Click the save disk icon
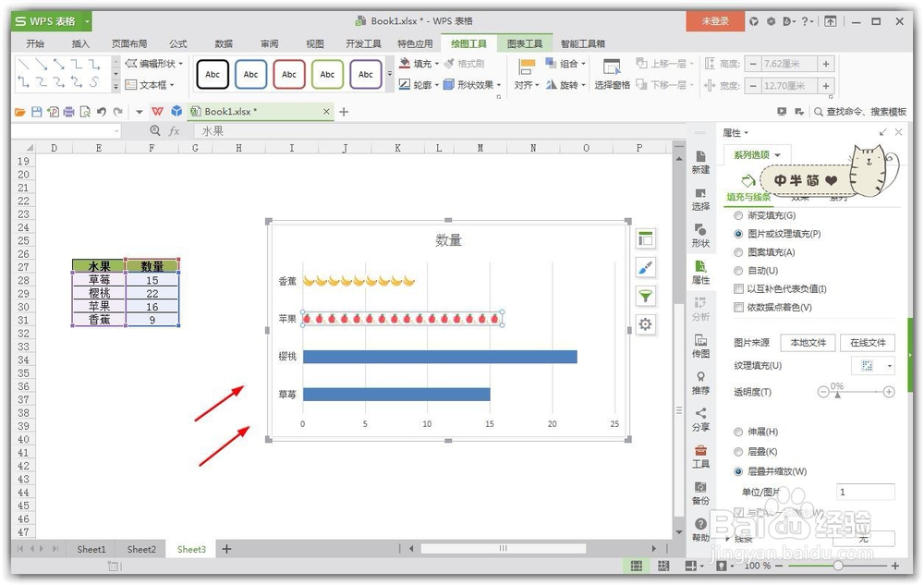924x585 pixels. click(x=37, y=111)
